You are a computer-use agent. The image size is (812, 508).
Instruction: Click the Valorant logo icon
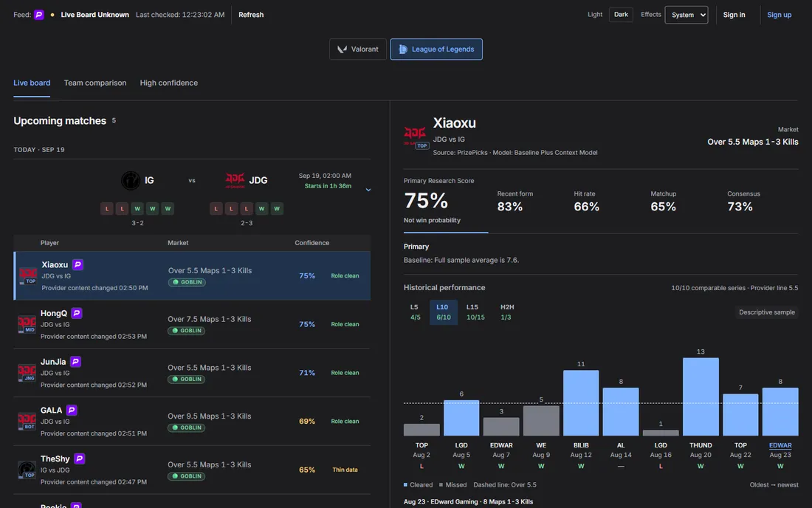coord(342,49)
